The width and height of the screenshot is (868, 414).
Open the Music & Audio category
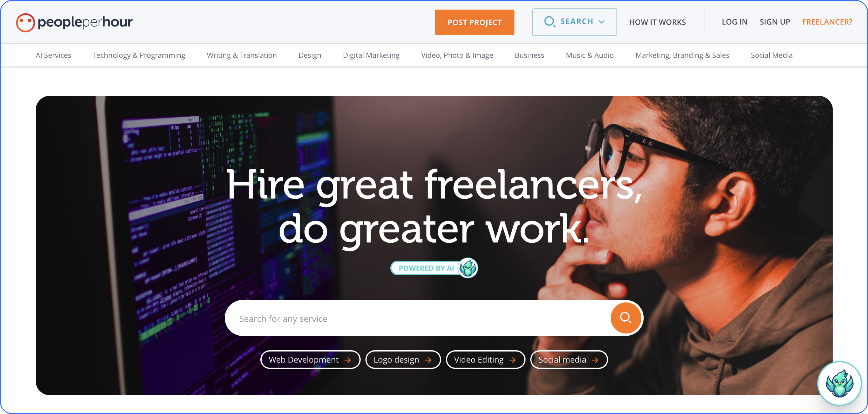click(x=589, y=55)
